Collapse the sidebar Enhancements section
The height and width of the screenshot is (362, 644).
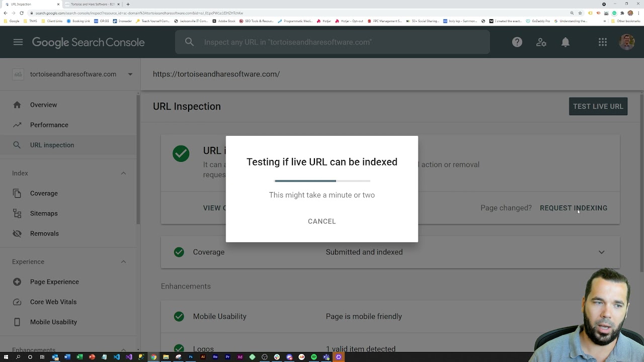tap(123, 350)
